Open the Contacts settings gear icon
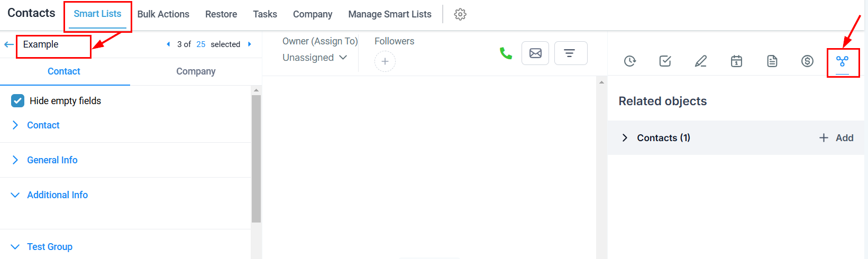This screenshot has width=868, height=259. coord(460,14)
